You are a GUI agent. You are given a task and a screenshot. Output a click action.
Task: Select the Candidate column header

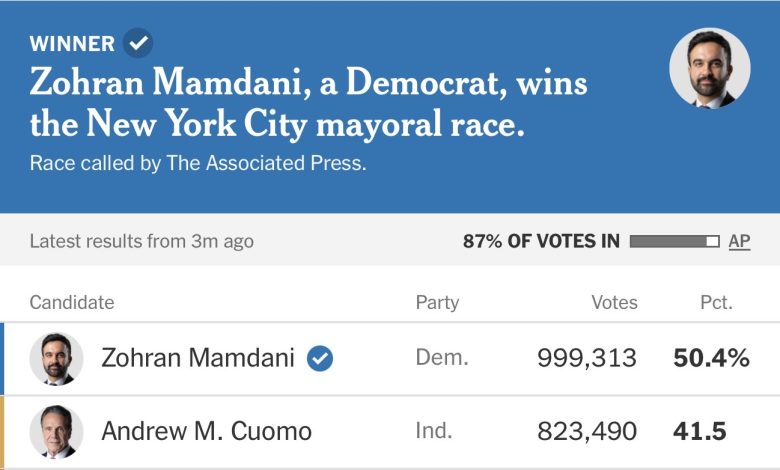coord(72,302)
